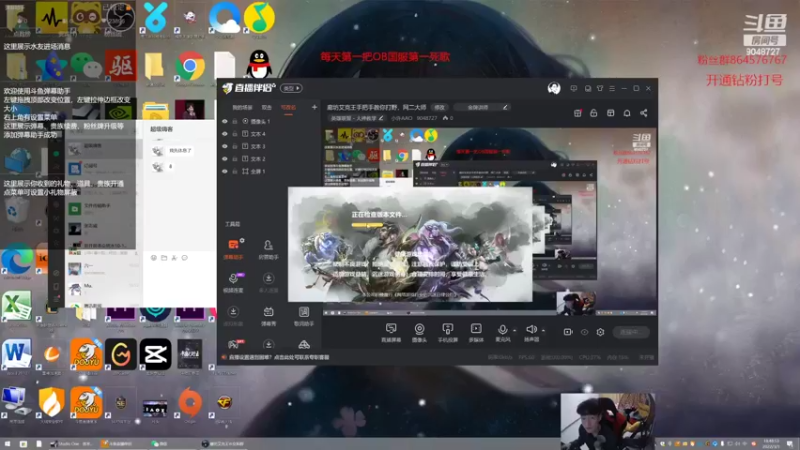This screenshot has height=450, width=800.
Task: Expand microphone options arrow
Action: [514, 331]
